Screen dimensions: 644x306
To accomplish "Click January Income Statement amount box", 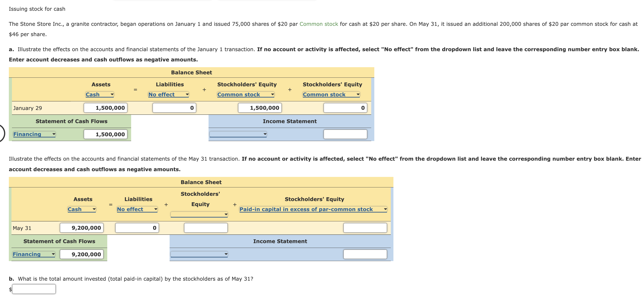I will pyautogui.click(x=345, y=134).
